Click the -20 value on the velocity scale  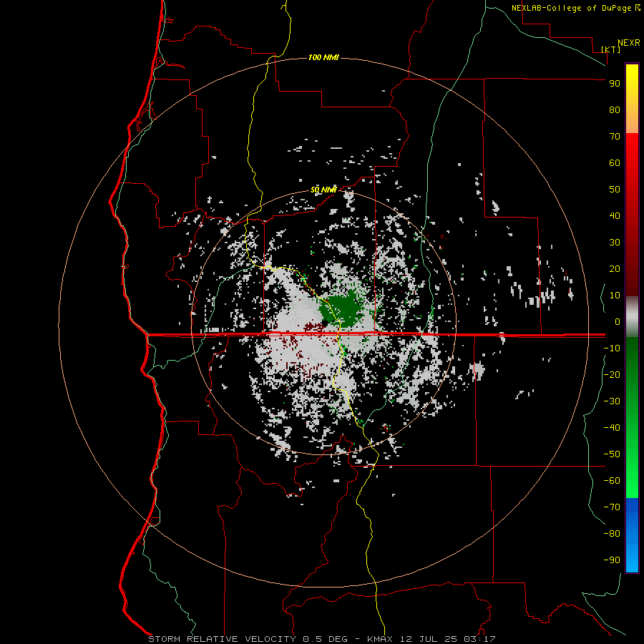point(612,374)
